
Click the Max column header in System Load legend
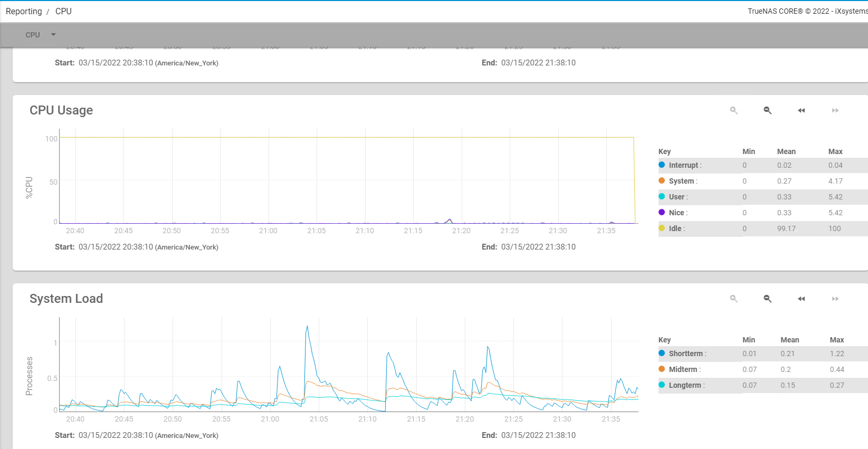tap(837, 340)
